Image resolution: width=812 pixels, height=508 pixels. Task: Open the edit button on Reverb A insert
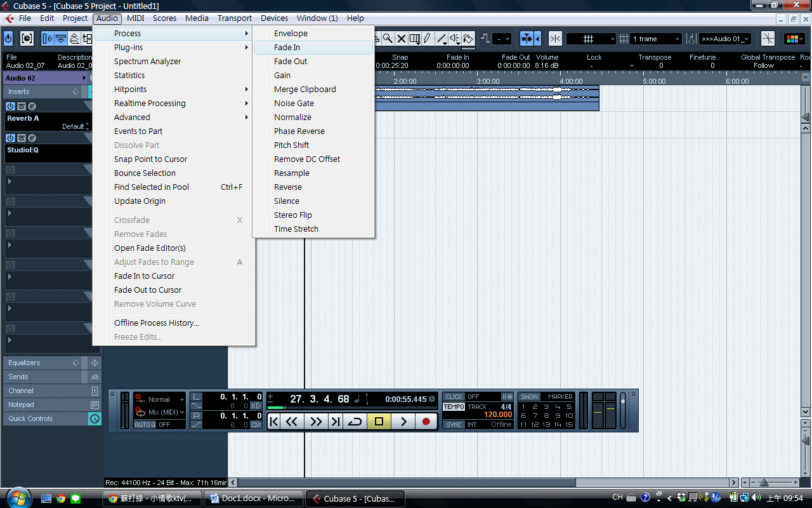pyautogui.click(x=32, y=106)
